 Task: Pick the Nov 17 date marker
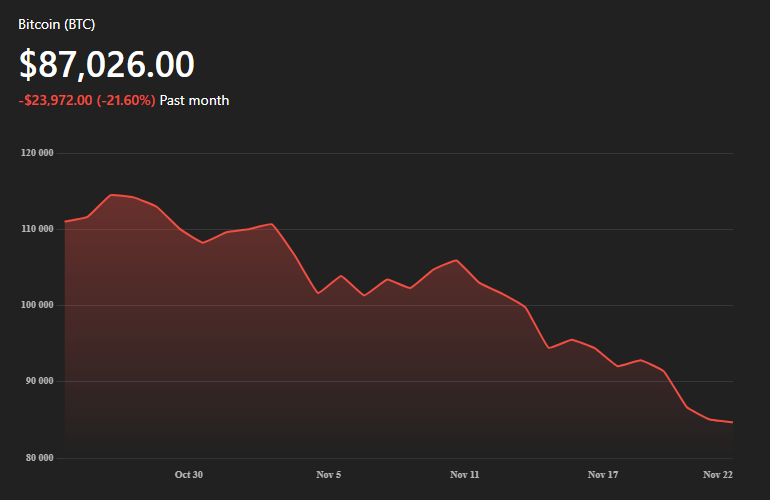[x=603, y=474]
